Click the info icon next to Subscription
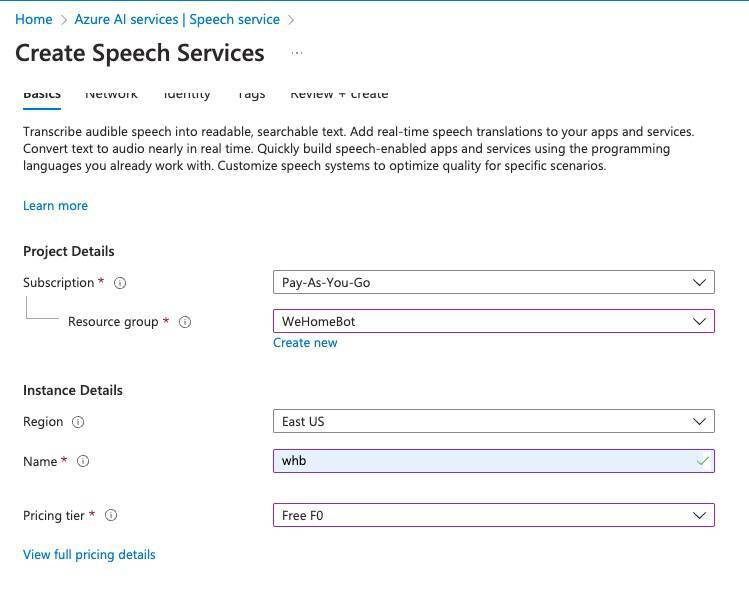 pyautogui.click(x=120, y=283)
